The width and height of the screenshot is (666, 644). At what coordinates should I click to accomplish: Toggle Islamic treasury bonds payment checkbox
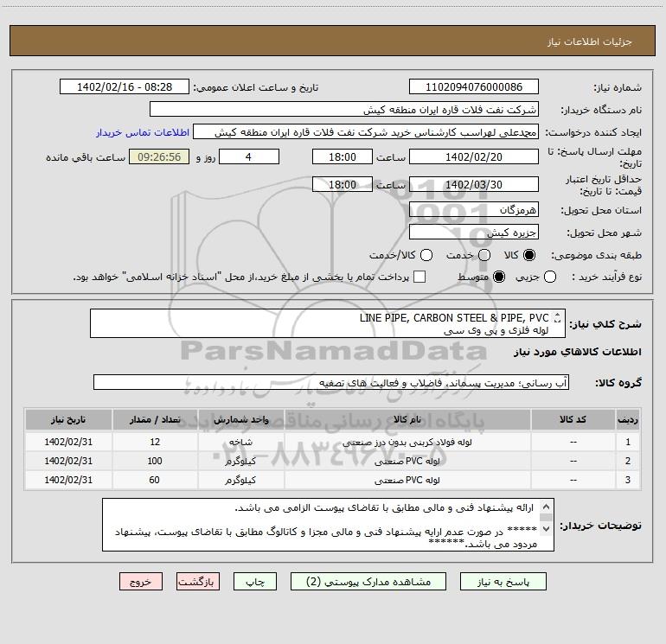pyautogui.click(x=419, y=277)
